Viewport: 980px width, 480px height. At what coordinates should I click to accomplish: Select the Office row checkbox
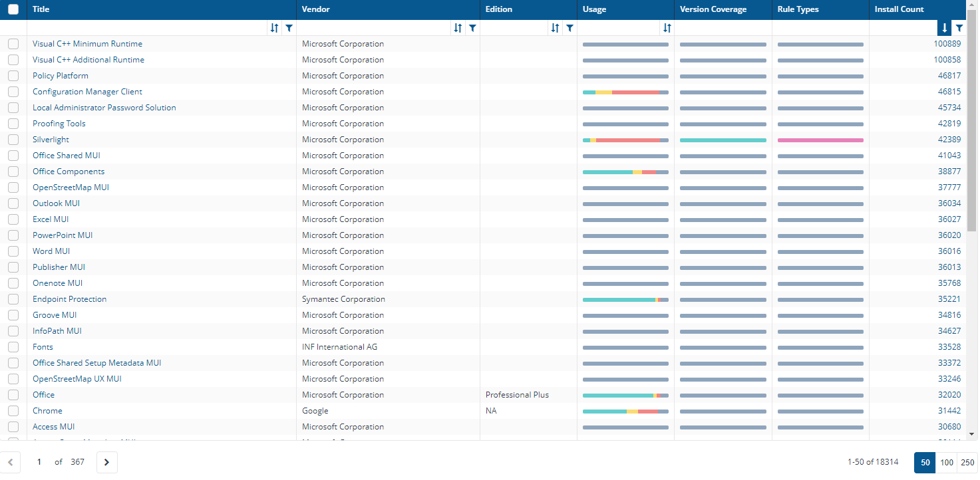coord(13,395)
